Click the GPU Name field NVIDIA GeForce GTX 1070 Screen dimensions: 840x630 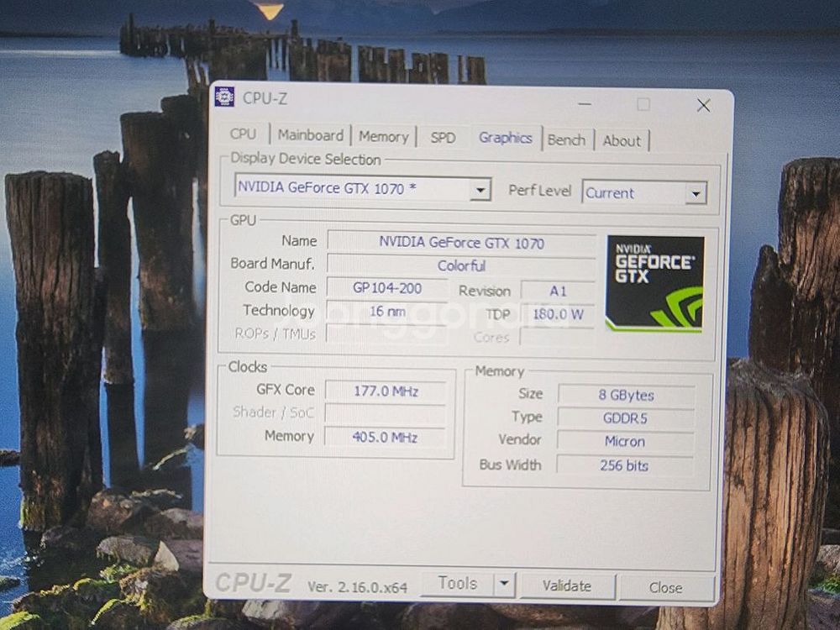(461, 243)
